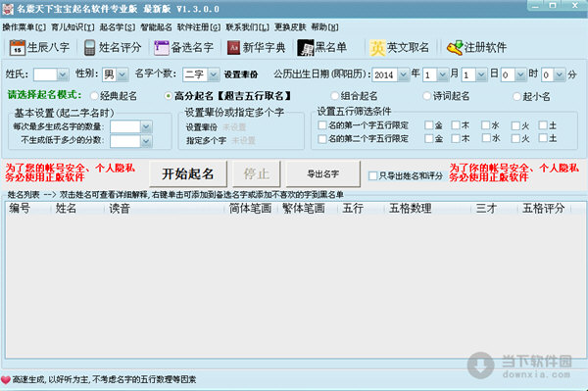The height and width of the screenshot is (391, 588).
Task: Open the 智能起名 menu
Action: [156, 27]
